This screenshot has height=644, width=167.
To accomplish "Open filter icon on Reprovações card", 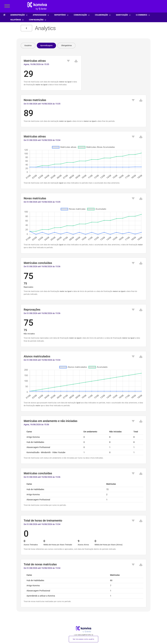I will (x=133, y=310).
